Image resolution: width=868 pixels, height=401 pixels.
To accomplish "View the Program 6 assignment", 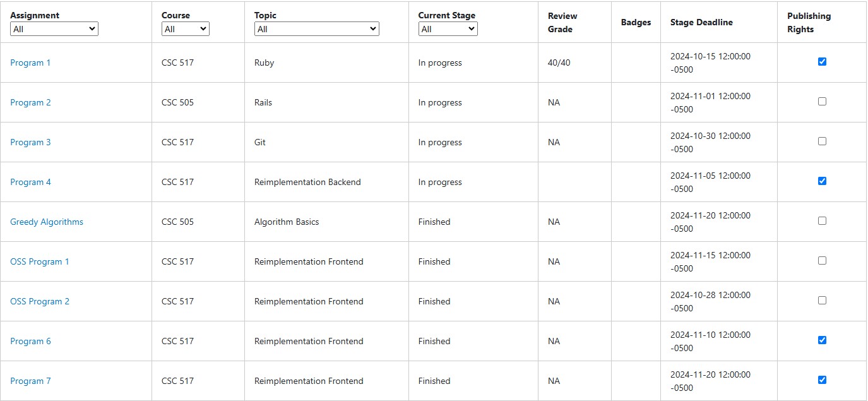I will [30, 341].
